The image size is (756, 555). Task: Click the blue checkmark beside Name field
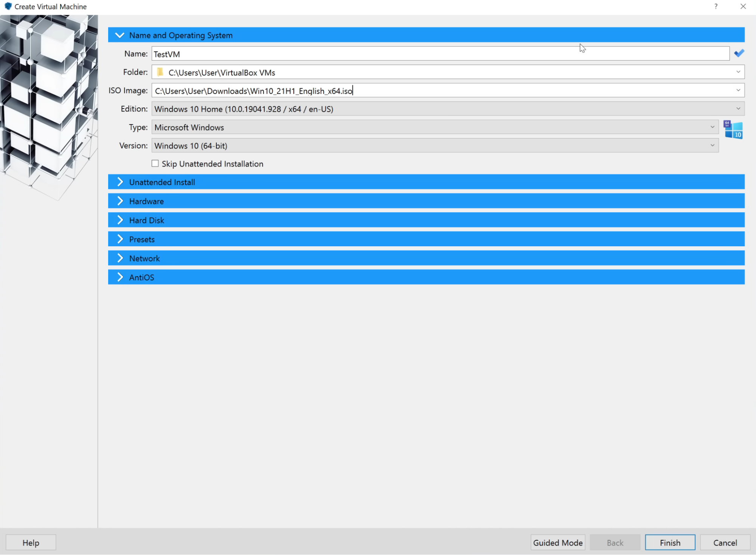[739, 53]
